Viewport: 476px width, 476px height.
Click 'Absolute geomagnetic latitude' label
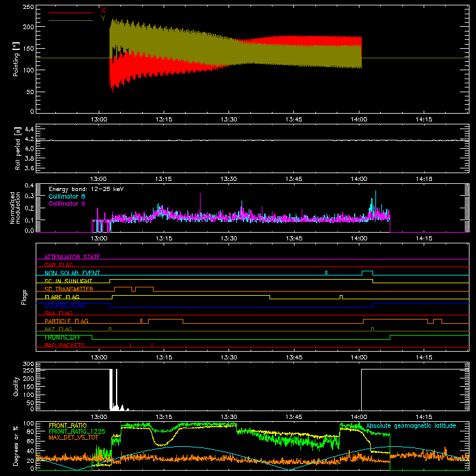point(411,426)
